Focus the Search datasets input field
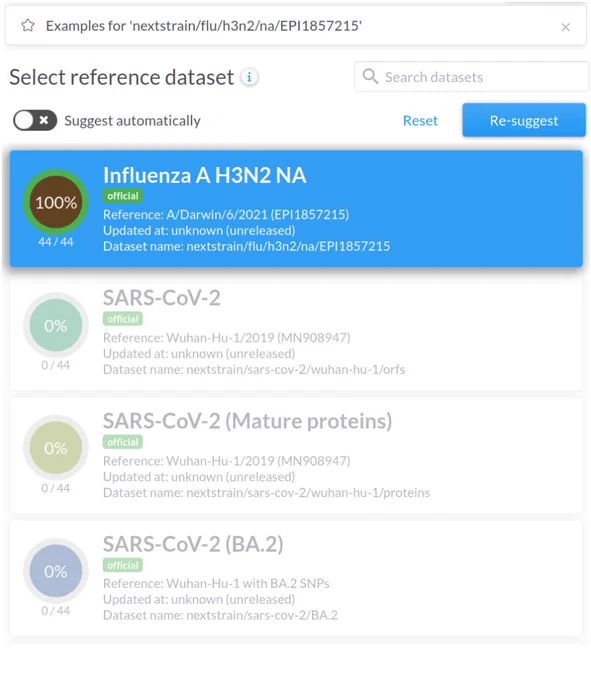 point(471,77)
